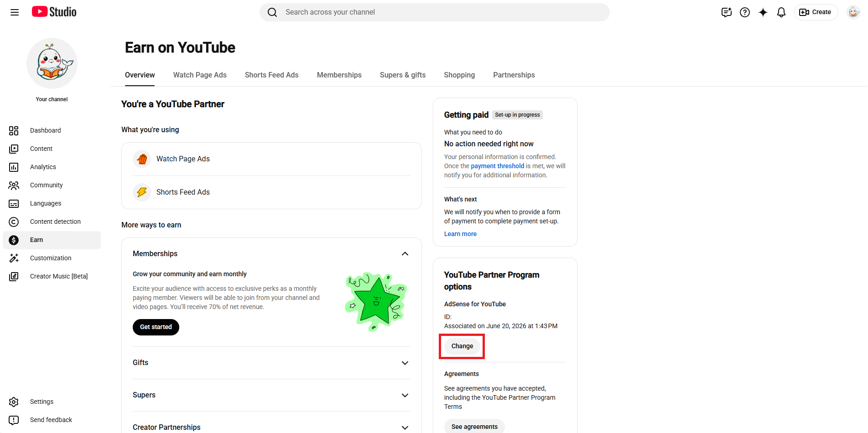This screenshot has height=433, width=868.
Task: Open the send feedback comment icon in header
Action: [727, 12]
